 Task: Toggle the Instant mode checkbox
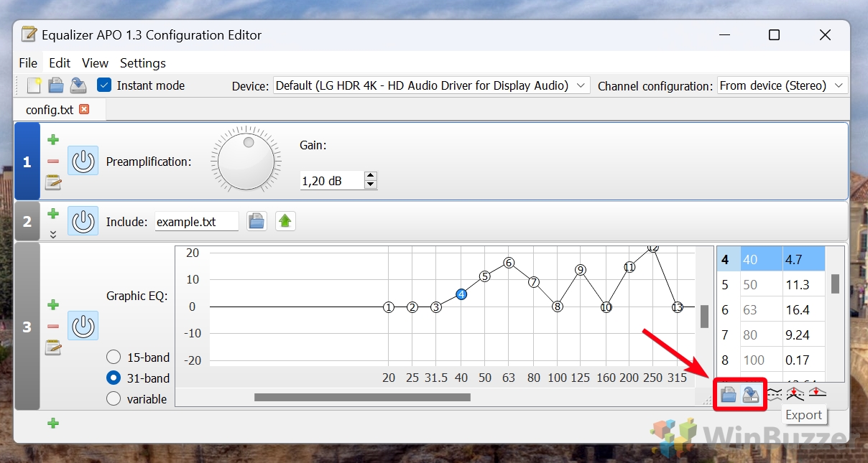[x=105, y=85]
